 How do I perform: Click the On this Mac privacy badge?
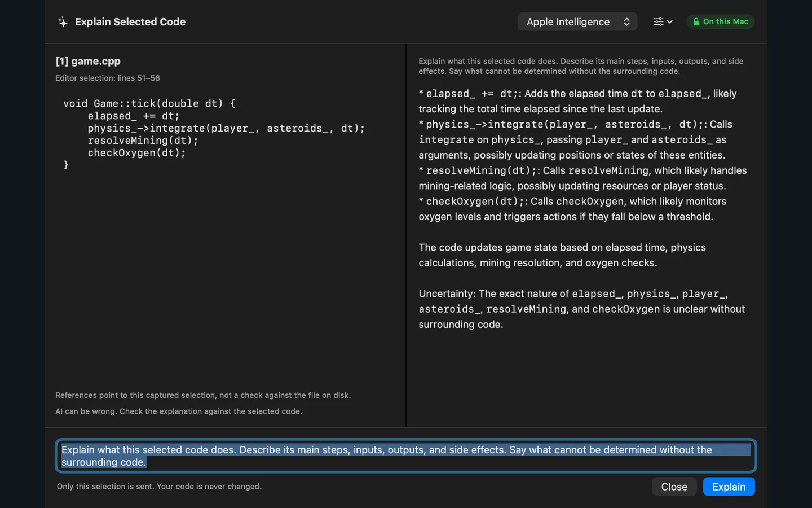click(x=720, y=21)
